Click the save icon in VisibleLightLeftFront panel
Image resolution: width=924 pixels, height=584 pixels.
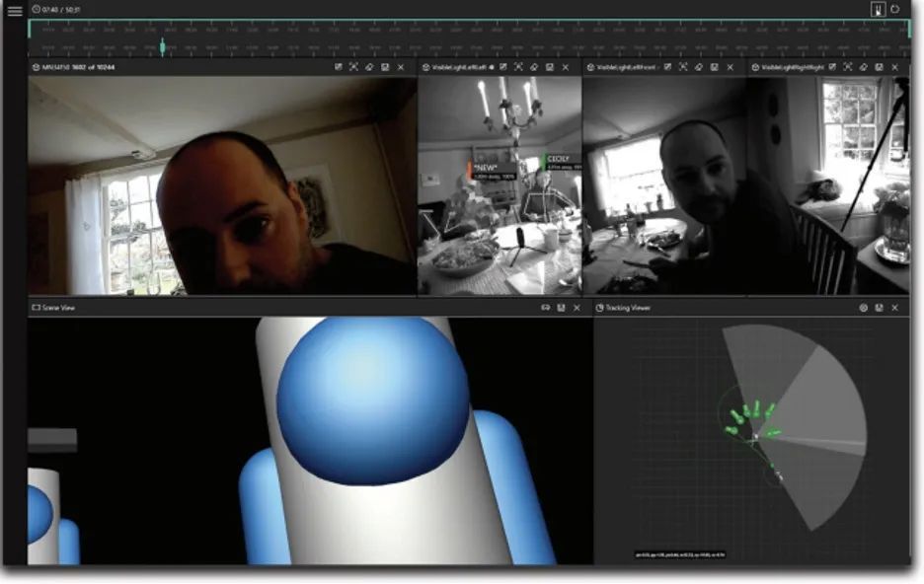714,67
